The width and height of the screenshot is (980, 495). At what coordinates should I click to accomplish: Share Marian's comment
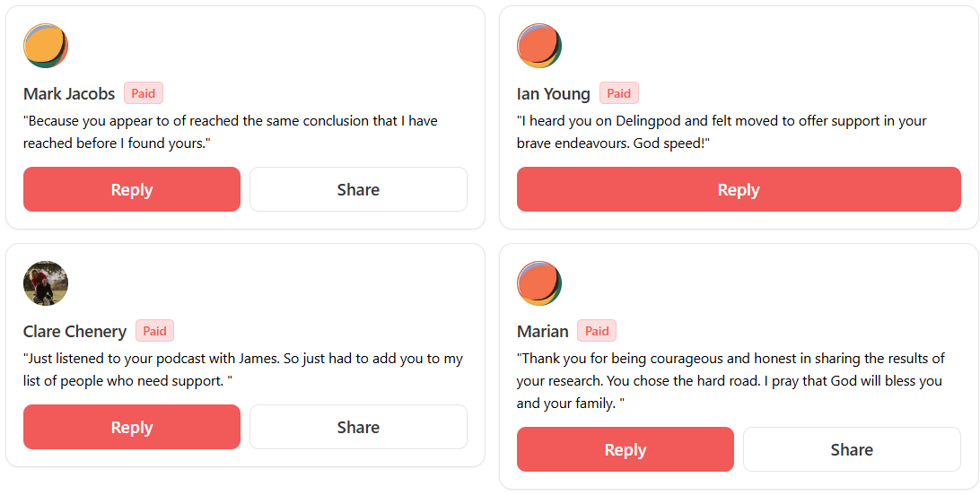852,449
